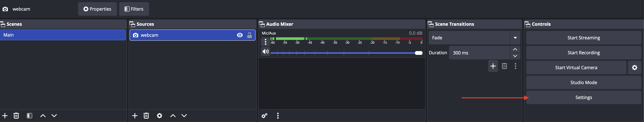
Task: Hide the webcam source with eye icon
Action: [x=239, y=35]
